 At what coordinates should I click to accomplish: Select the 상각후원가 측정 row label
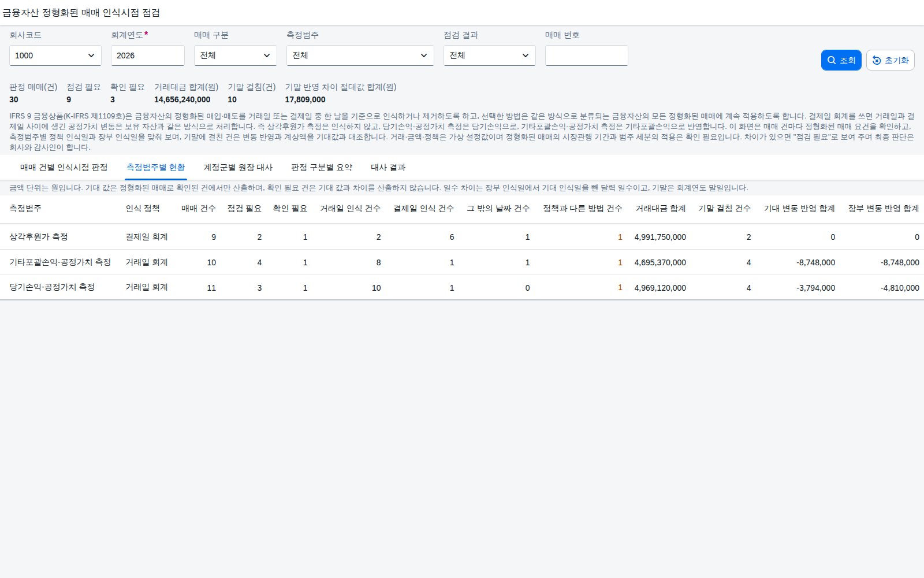(39, 237)
